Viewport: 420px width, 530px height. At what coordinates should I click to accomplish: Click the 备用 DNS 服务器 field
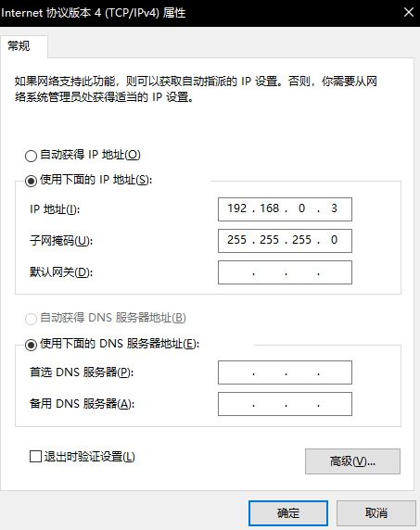coord(285,404)
